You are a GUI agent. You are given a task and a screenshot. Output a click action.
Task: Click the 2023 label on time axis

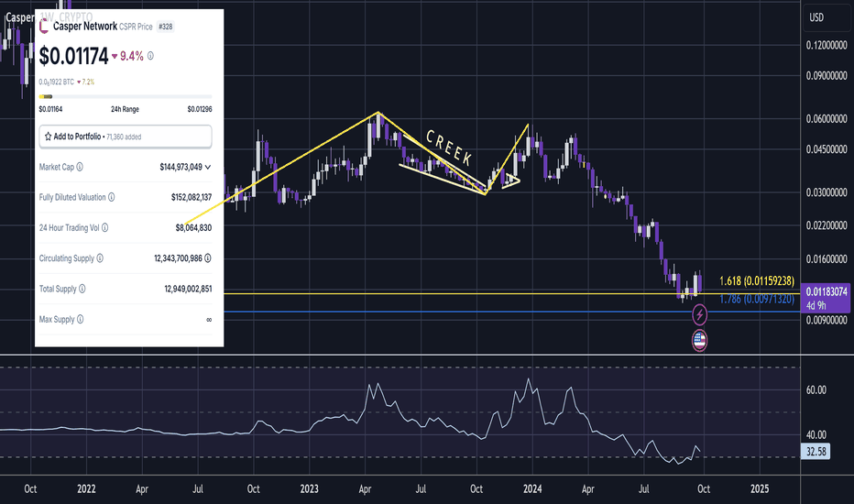309,488
